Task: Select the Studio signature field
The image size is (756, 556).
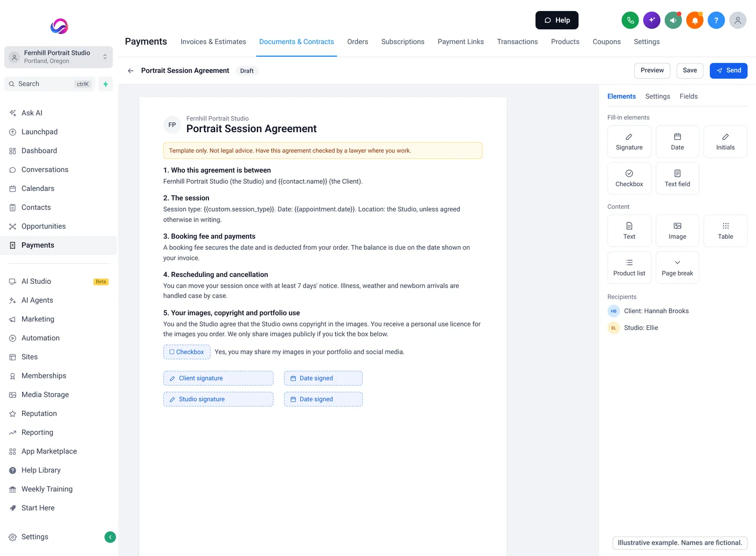Action: (x=218, y=399)
